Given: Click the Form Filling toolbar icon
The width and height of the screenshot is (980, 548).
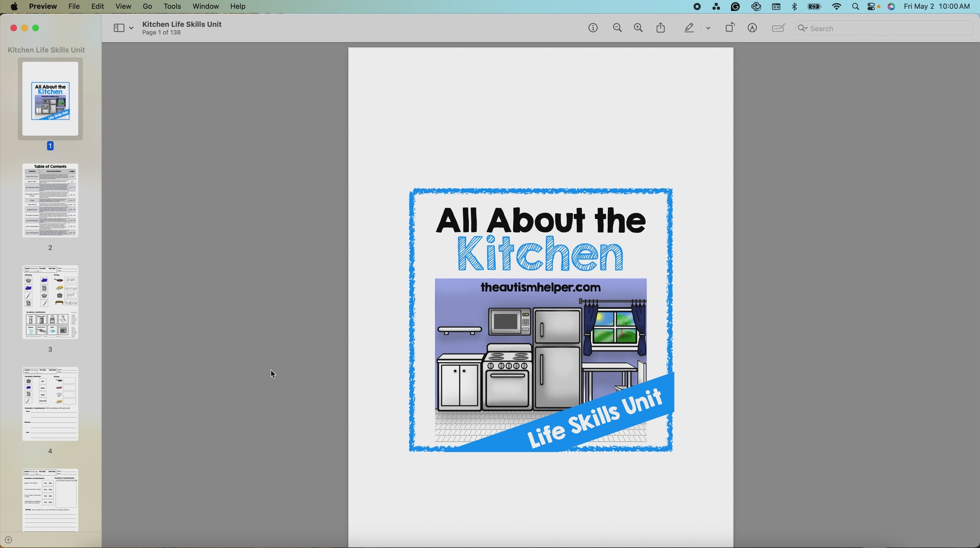Looking at the screenshot, I should pyautogui.click(x=779, y=28).
